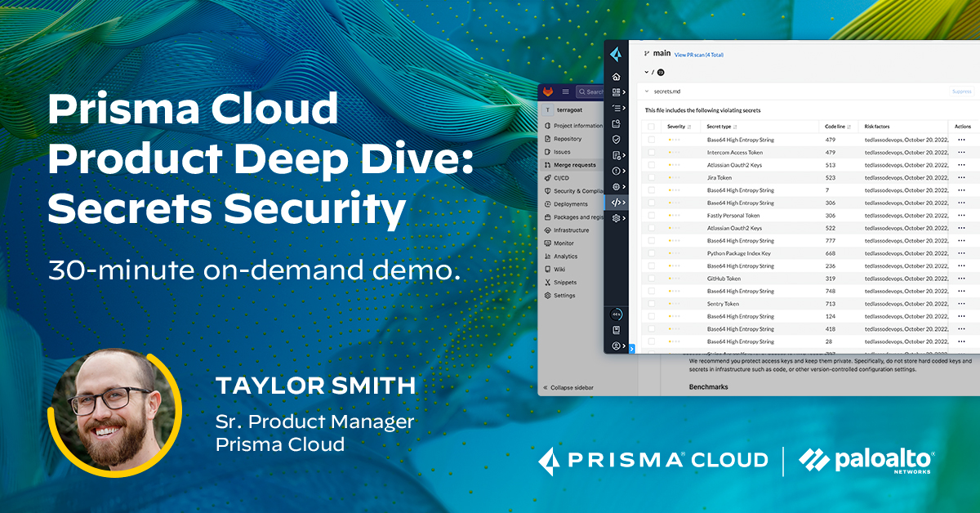The image size is (980, 513).
Task: Click the View PR scan link
Action: coord(699,55)
